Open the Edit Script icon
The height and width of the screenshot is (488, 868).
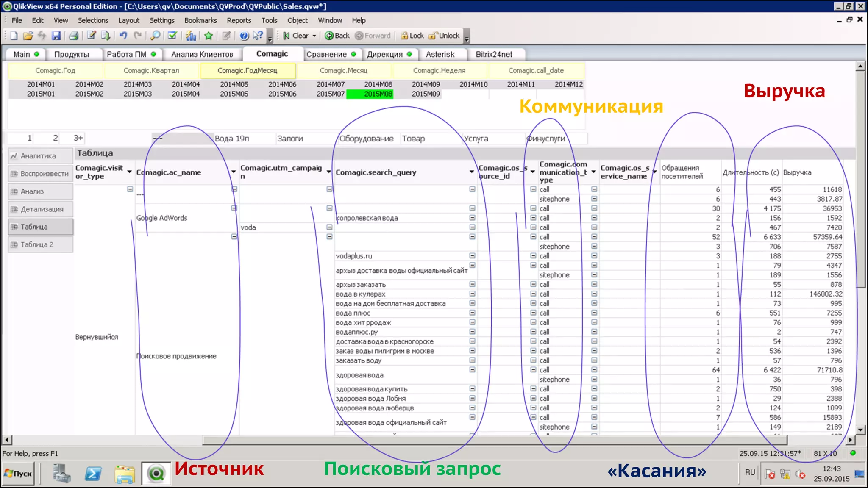[92, 36]
